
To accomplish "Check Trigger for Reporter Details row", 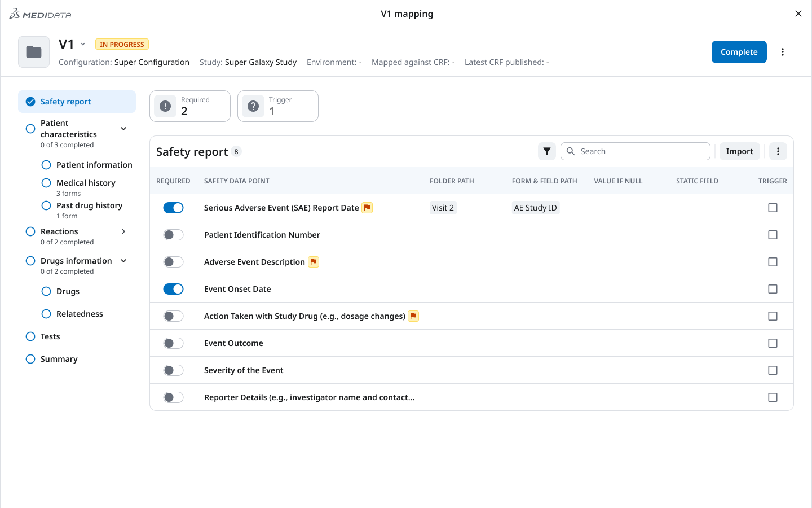I will [773, 397].
